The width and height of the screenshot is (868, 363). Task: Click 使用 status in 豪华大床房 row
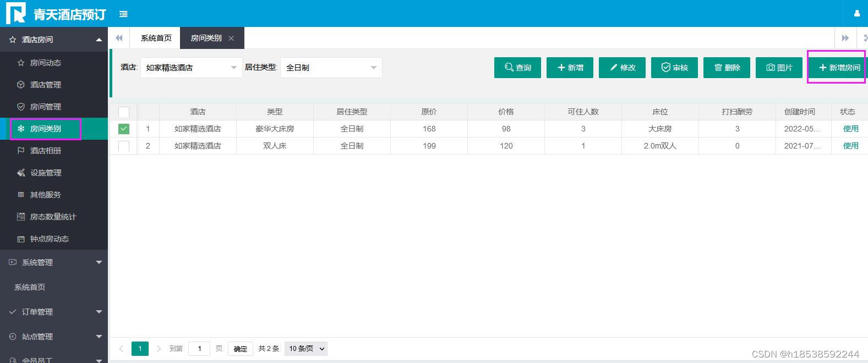pyautogui.click(x=850, y=129)
